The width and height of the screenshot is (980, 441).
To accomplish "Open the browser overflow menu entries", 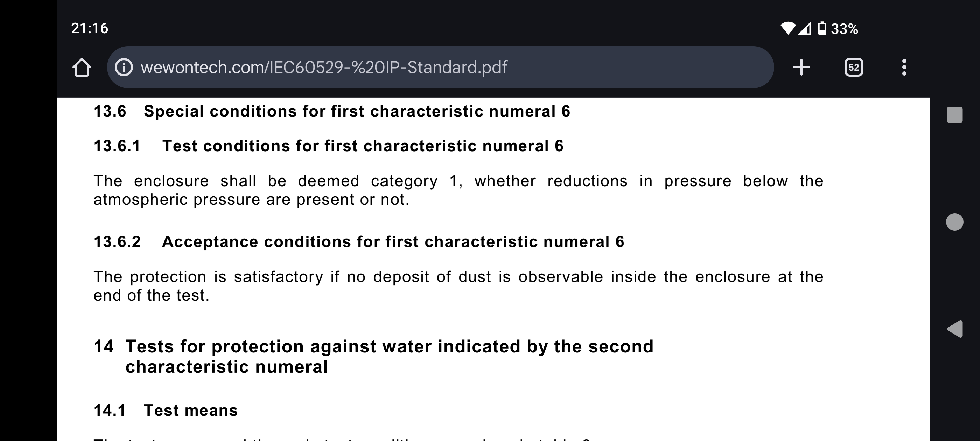I will pos(904,67).
